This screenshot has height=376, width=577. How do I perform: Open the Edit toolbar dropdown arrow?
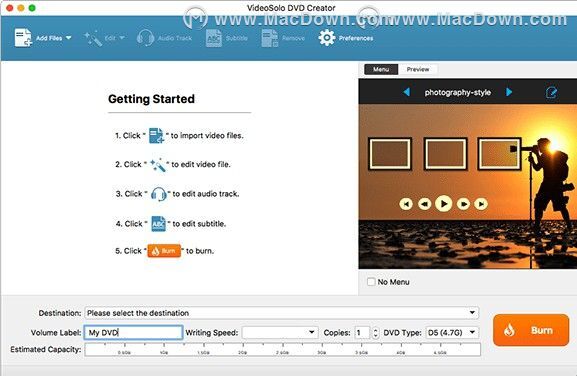(x=122, y=38)
